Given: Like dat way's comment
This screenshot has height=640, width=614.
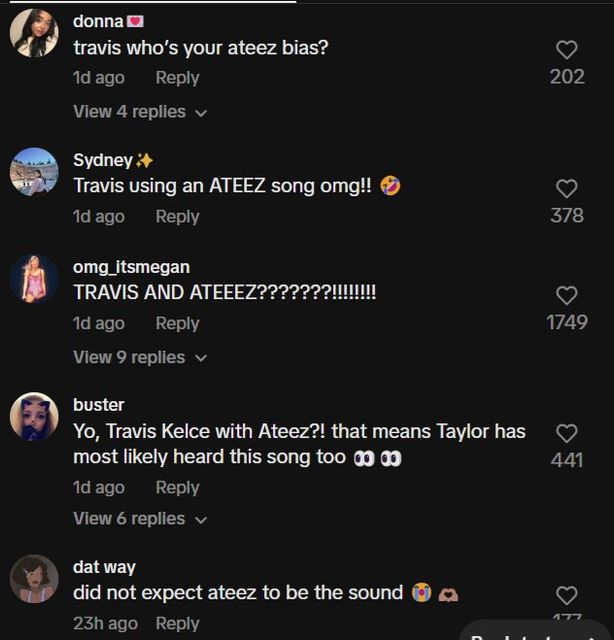Looking at the screenshot, I should (567, 596).
